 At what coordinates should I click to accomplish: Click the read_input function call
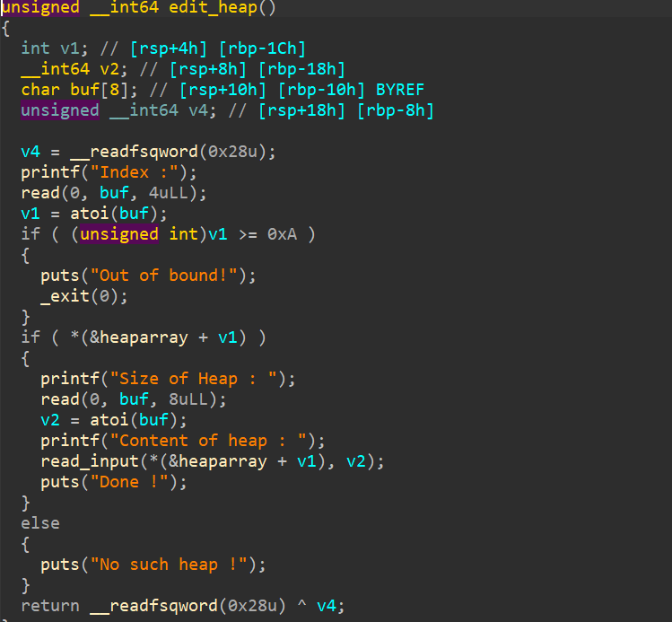click(90, 461)
